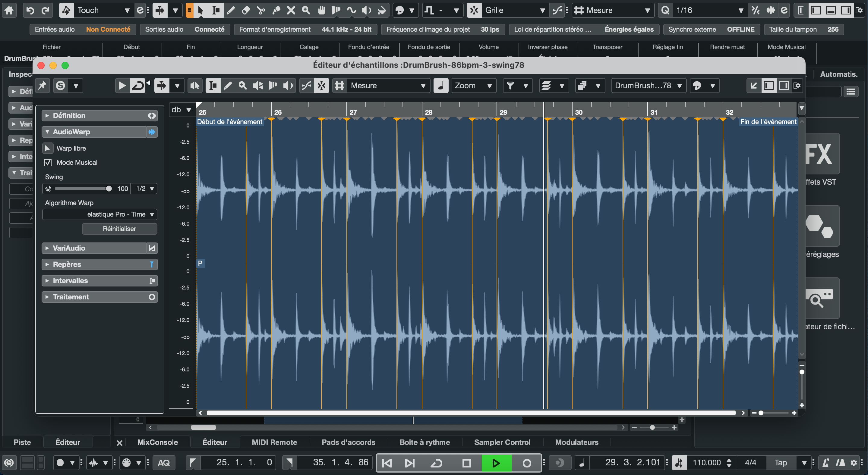Play audition in the sample editor
This screenshot has width=868, height=475.
click(x=122, y=86)
